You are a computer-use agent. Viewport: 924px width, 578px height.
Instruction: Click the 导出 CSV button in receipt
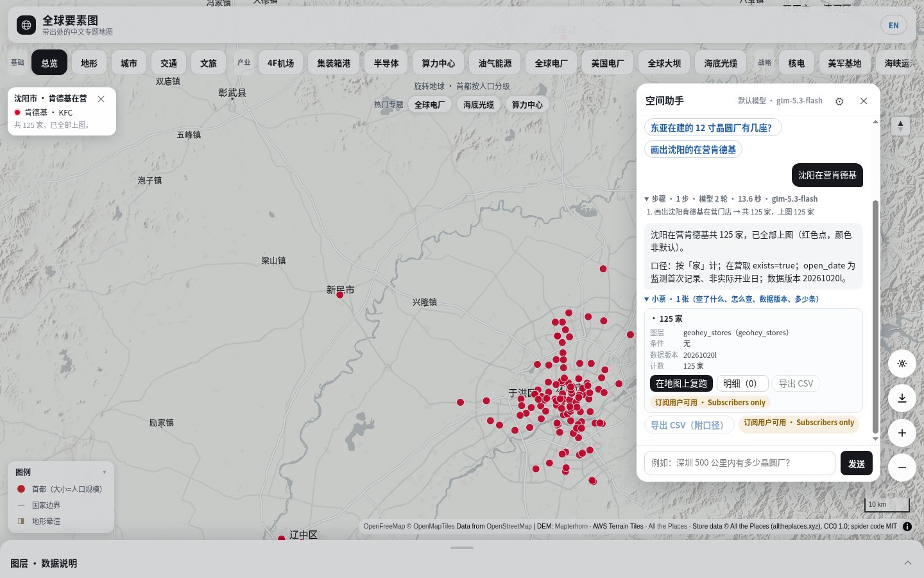[x=796, y=383]
